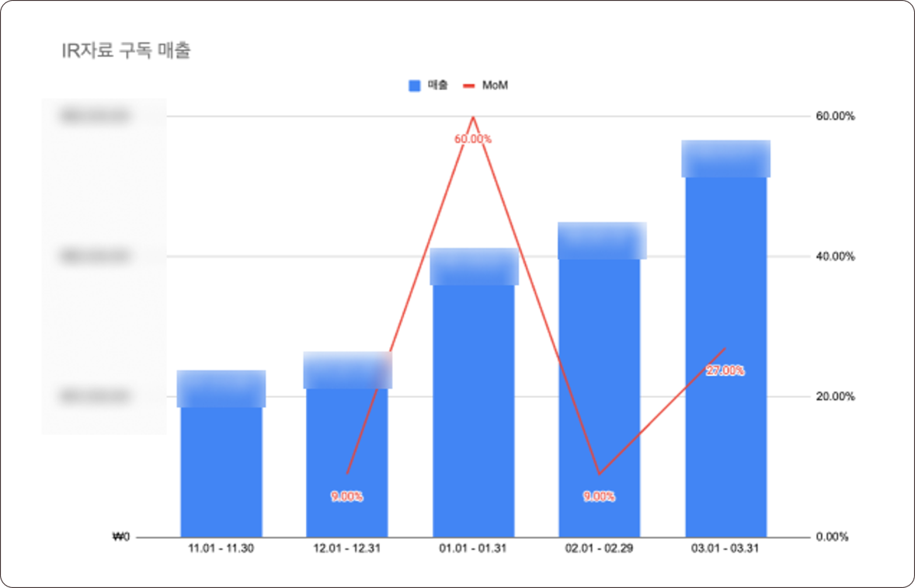This screenshot has height=588, width=915.
Task: Click the blue 매출 legend swatch
Action: [x=414, y=85]
